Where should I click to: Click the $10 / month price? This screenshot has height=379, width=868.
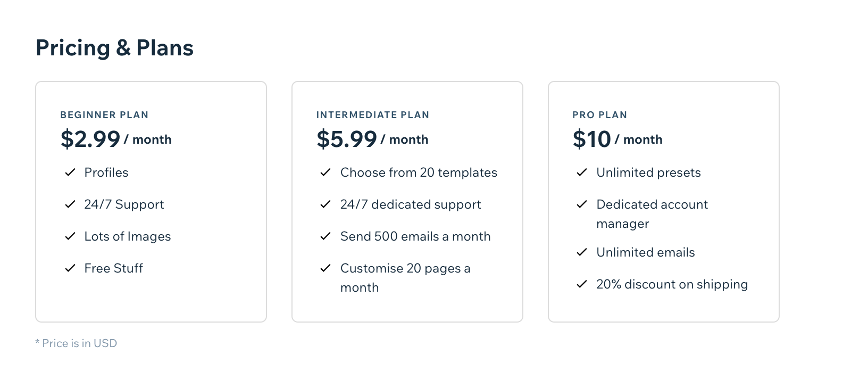pos(617,139)
